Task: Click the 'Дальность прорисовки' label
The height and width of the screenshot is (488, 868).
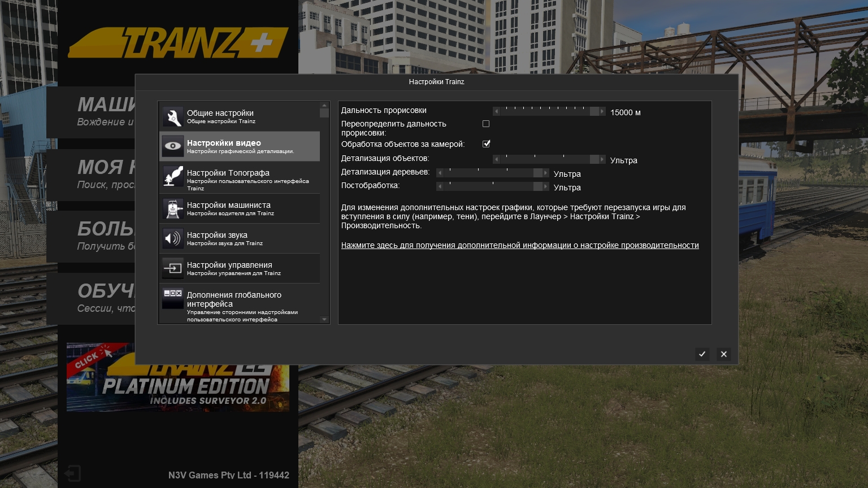Action: click(384, 110)
